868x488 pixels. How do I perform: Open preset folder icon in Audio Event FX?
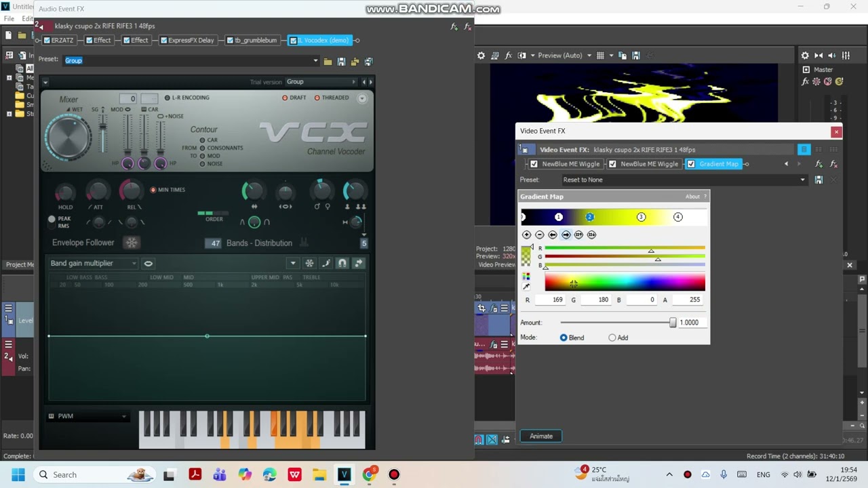click(328, 62)
